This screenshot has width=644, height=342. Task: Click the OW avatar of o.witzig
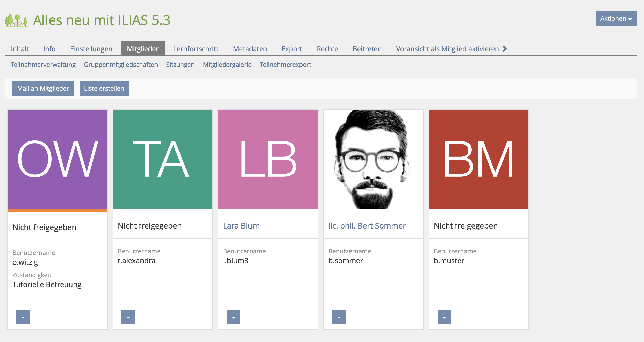pos(57,159)
